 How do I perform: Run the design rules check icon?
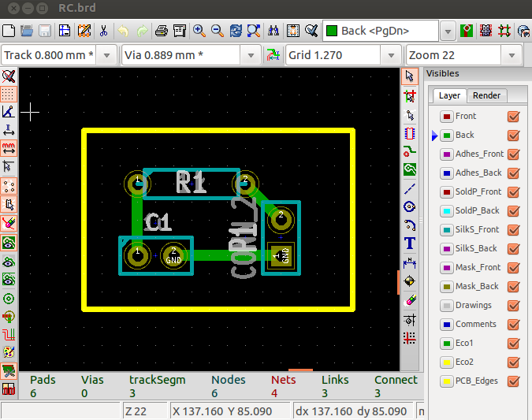click(311, 31)
